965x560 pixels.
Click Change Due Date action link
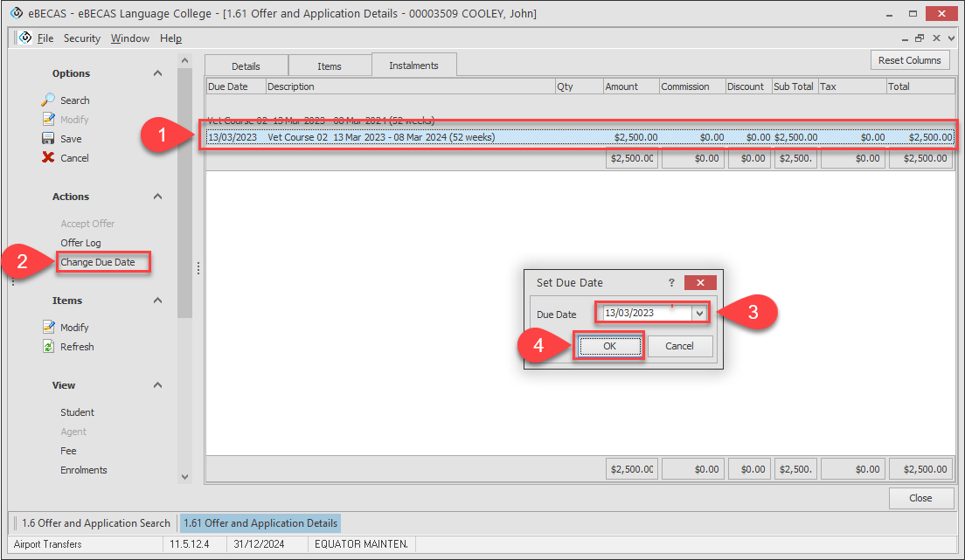tap(97, 262)
